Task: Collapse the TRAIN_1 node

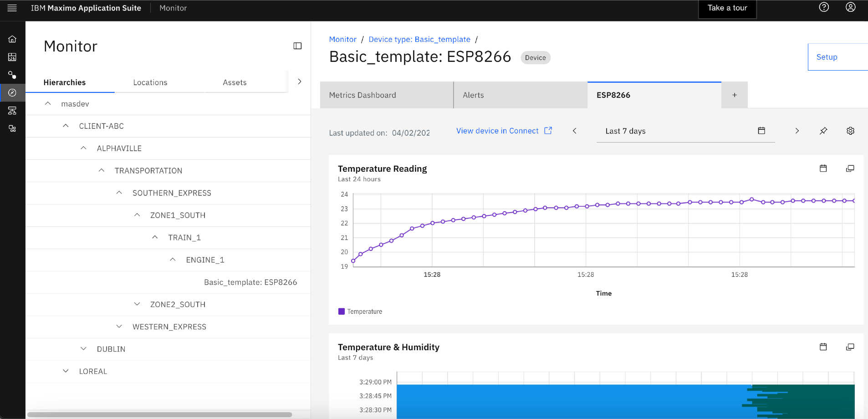Action: click(155, 237)
